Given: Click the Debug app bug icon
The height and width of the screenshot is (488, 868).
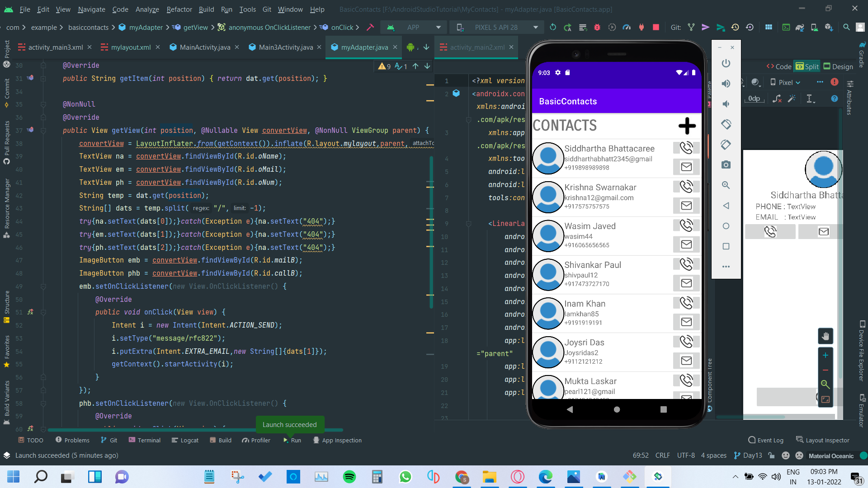Looking at the screenshot, I should (x=597, y=28).
